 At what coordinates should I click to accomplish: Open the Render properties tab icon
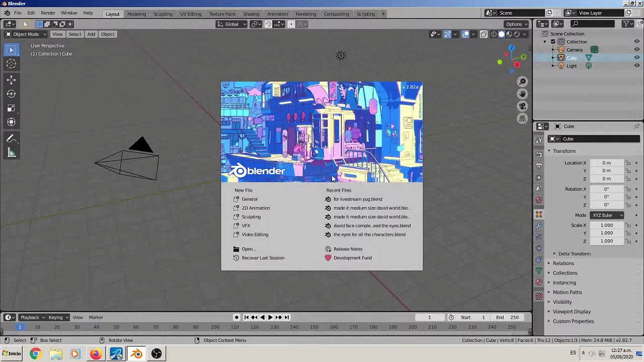tap(539, 155)
